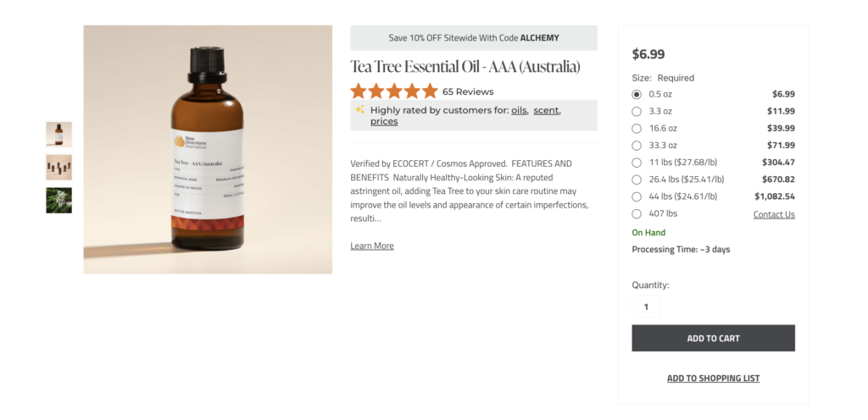Click the five-star rating icons
868x420 pixels.
click(x=394, y=91)
